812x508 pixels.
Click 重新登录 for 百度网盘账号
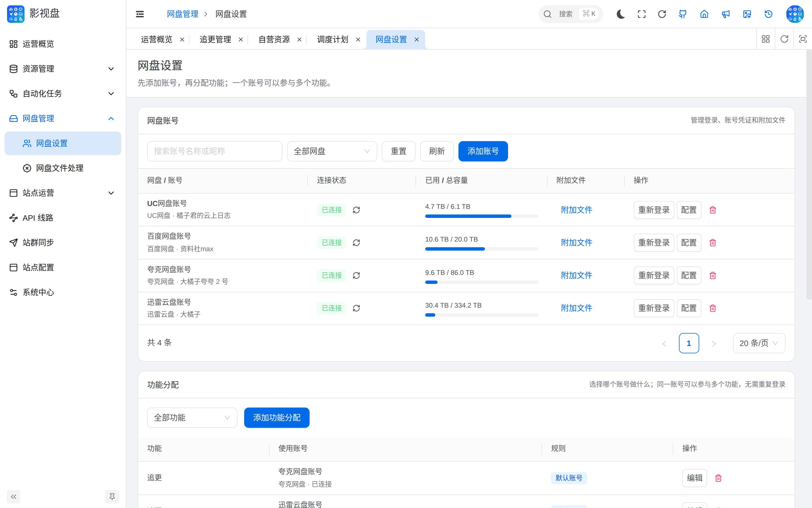654,243
